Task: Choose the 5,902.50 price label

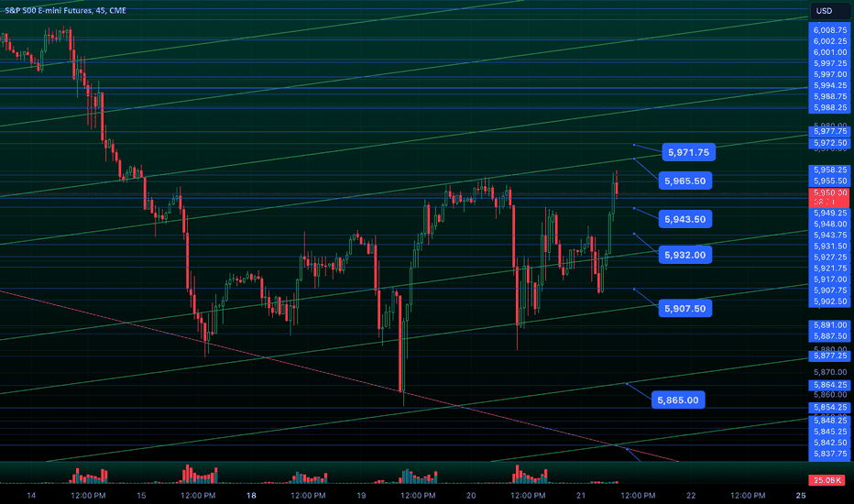Action: point(830,301)
